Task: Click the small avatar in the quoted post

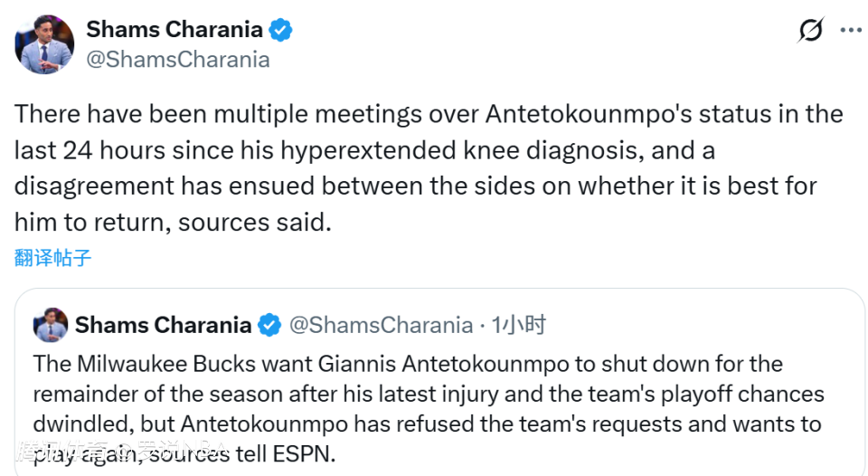Action: pos(51,325)
